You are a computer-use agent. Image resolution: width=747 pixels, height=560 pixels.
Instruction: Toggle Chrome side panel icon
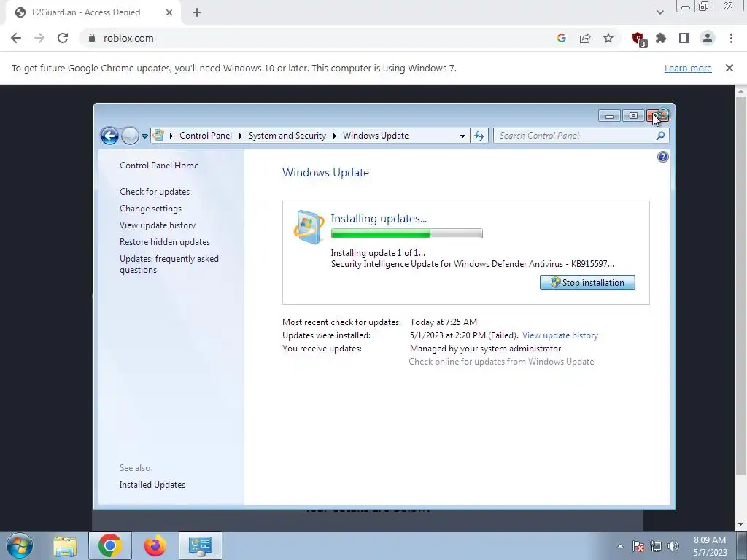(684, 38)
